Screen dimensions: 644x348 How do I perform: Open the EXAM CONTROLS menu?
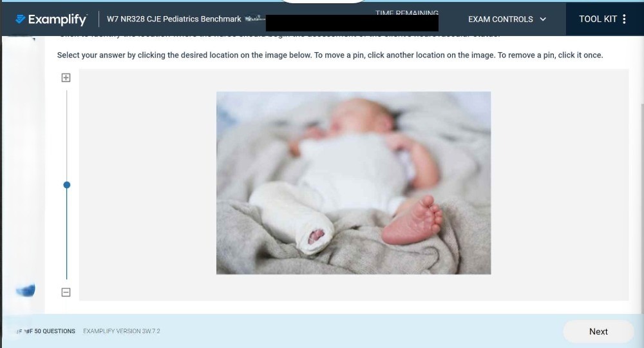tap(507, 19)
